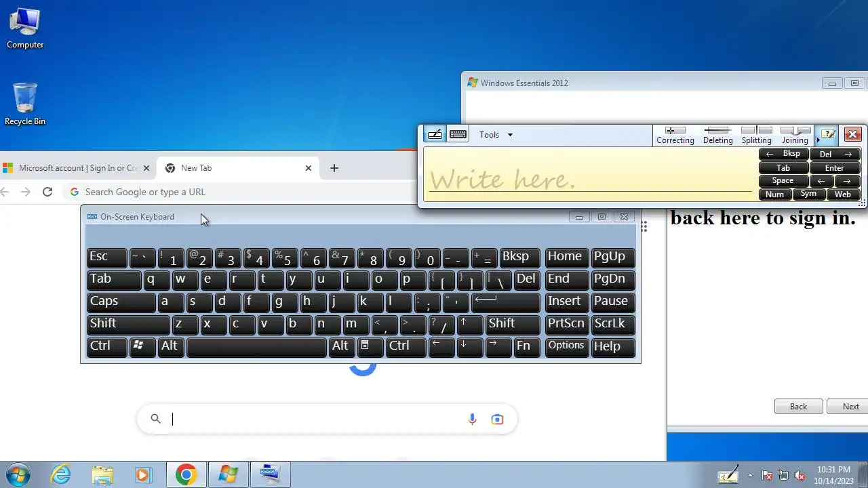The width and height of the screenshot is (868, 488).
Task: Go forward in Chrome
Action: 25,192
